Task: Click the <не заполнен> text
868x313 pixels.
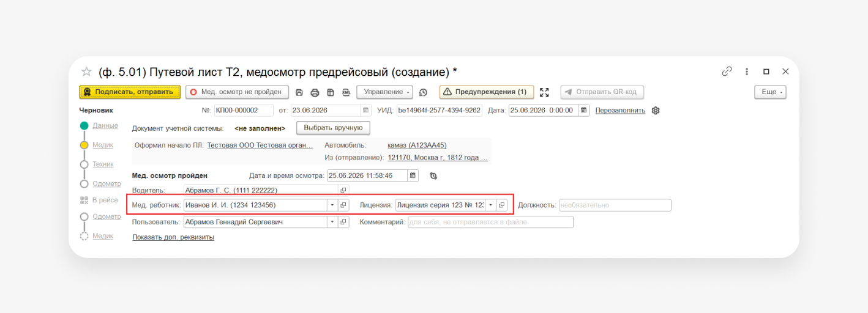Action: 260,128
